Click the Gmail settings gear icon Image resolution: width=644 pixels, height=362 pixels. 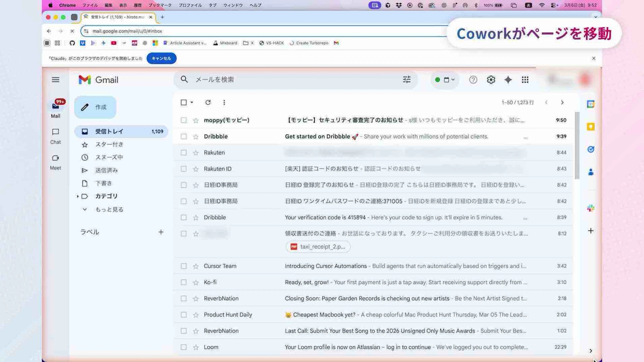(491, 80)
